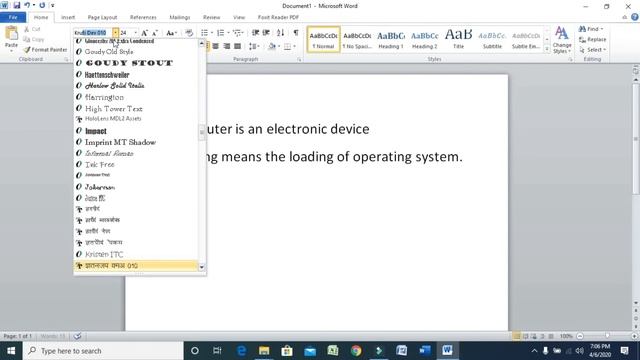Open the Clipboard pane launcher

click(67, 60)
